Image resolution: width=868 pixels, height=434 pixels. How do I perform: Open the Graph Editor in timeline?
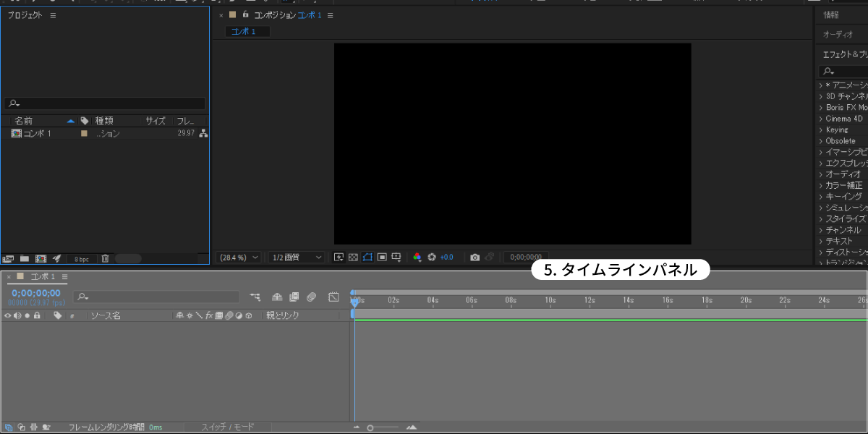click(333, 297)
